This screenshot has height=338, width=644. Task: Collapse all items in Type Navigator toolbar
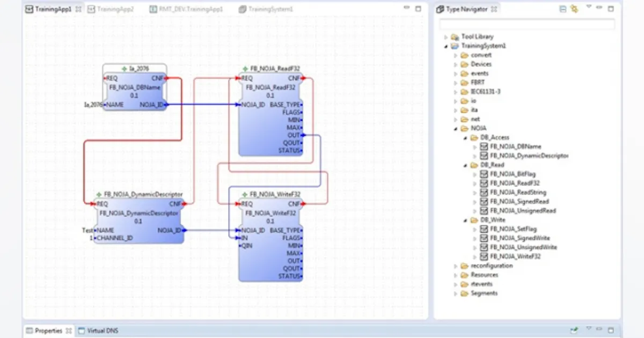563,9
